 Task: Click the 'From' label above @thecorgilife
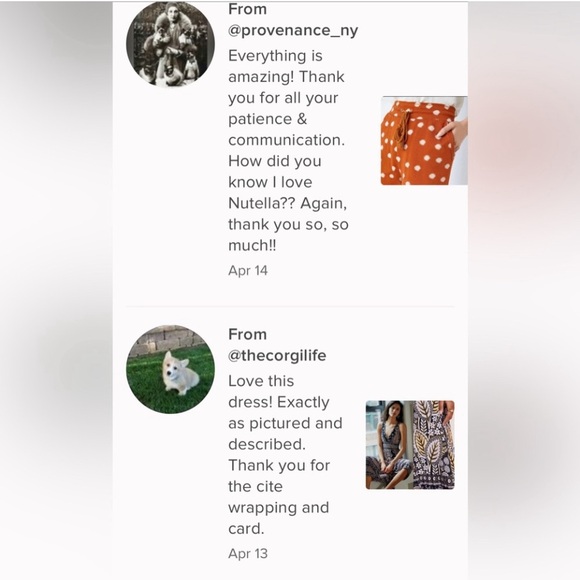coord(247,334)
